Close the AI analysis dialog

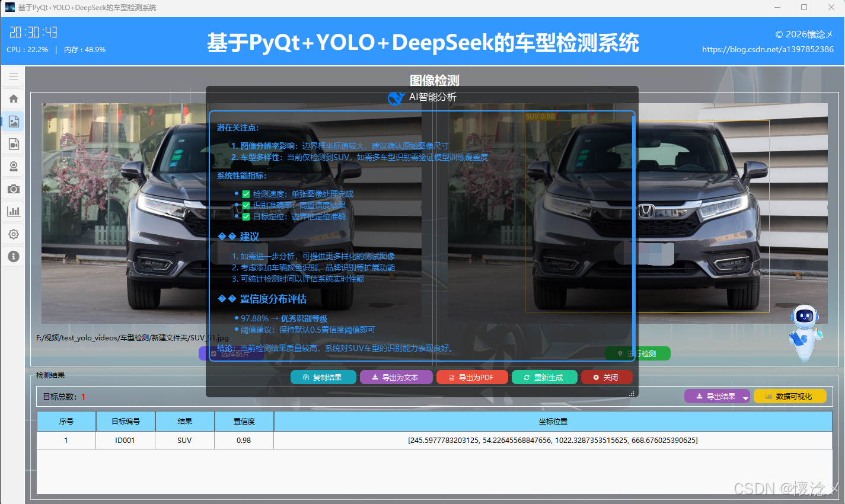click(x=607, y=377)
